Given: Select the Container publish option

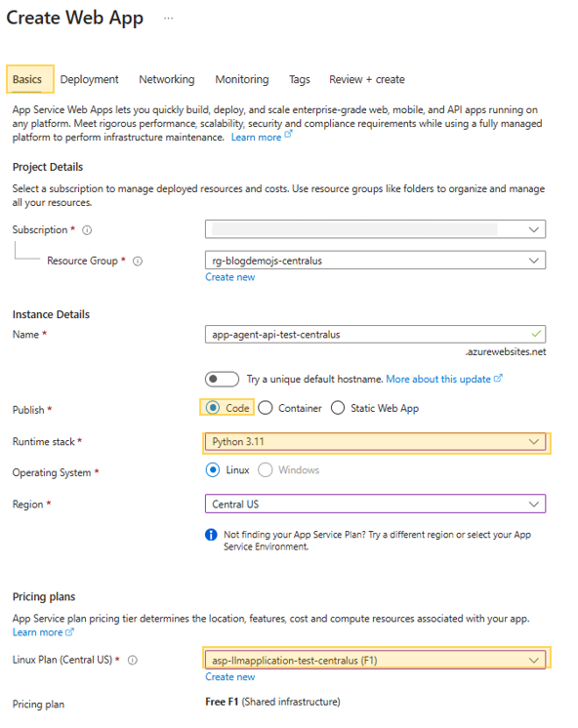Looking at the screenshot, I should [x=266, y=408].
